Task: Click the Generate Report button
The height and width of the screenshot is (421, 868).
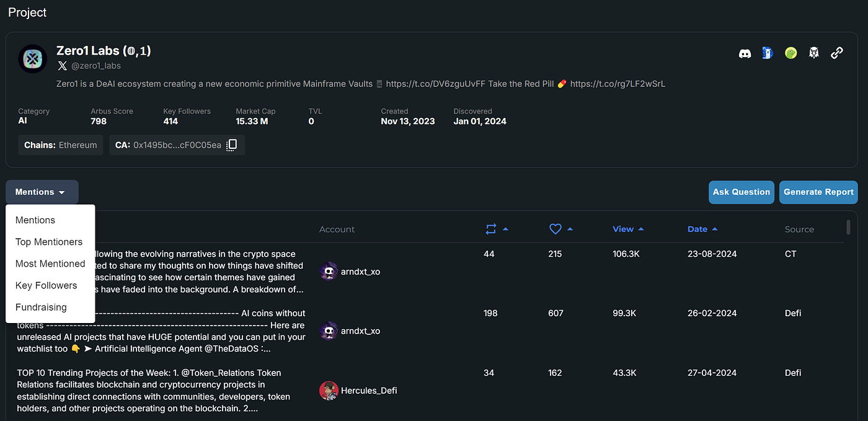Action: pyautogui.click(x=818, y=192)
